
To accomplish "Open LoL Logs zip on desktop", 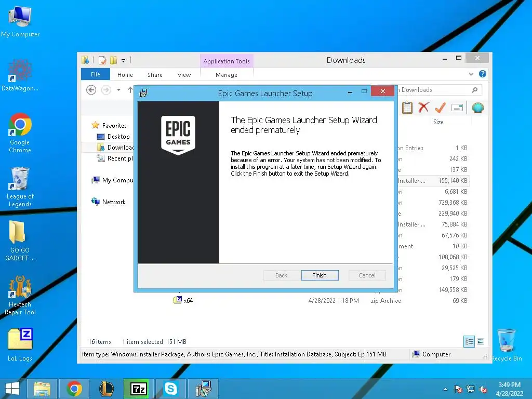I will (20, 344).
